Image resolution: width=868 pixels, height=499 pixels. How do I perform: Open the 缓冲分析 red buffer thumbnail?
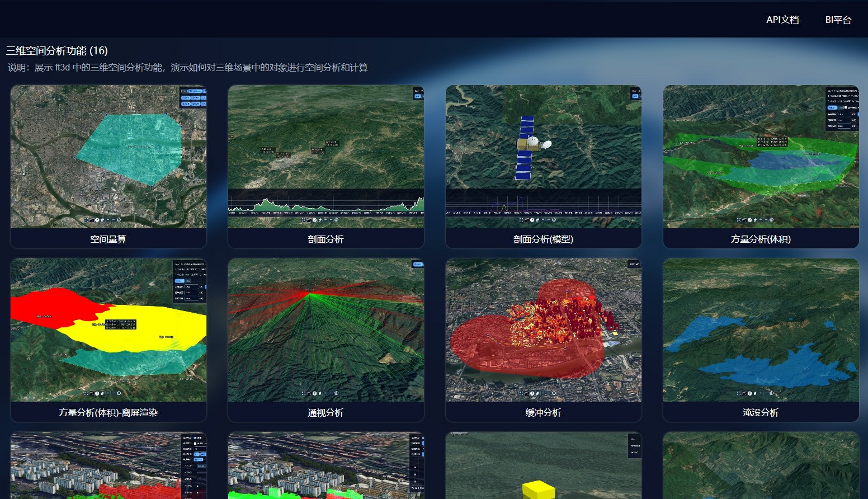click(543, 330)
